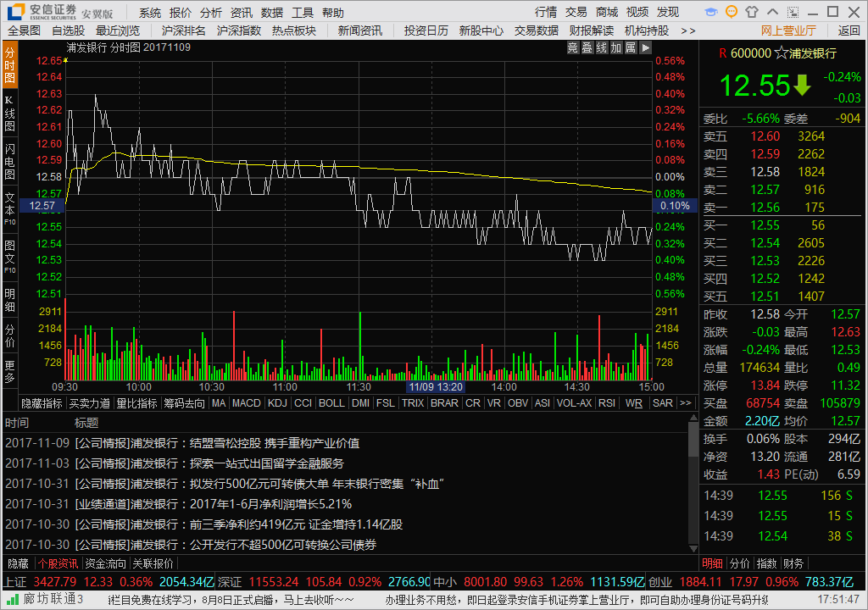Open the 闪电图 sidebar tab
This screenshot has height=610, width=868.
[x=10, y=162]
